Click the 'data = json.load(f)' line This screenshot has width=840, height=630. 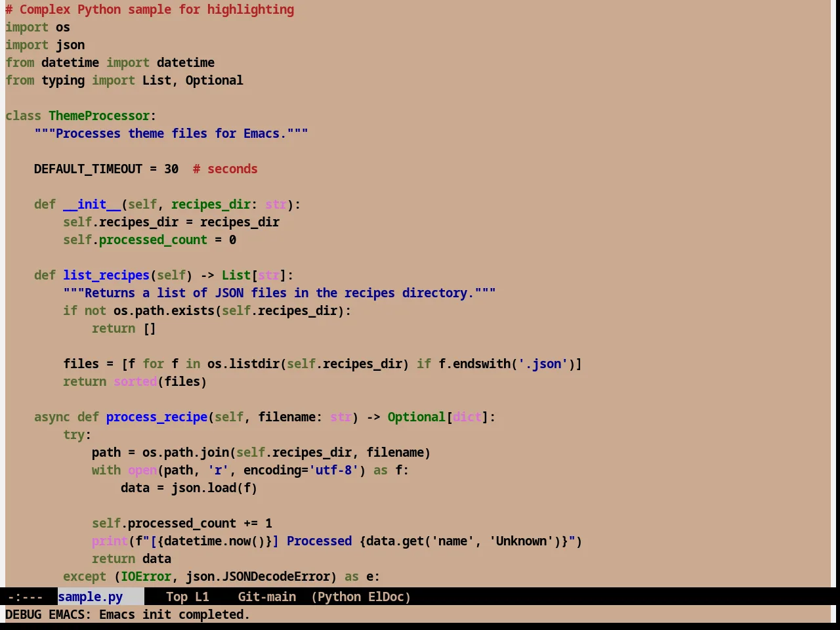[x=189, y=488]
